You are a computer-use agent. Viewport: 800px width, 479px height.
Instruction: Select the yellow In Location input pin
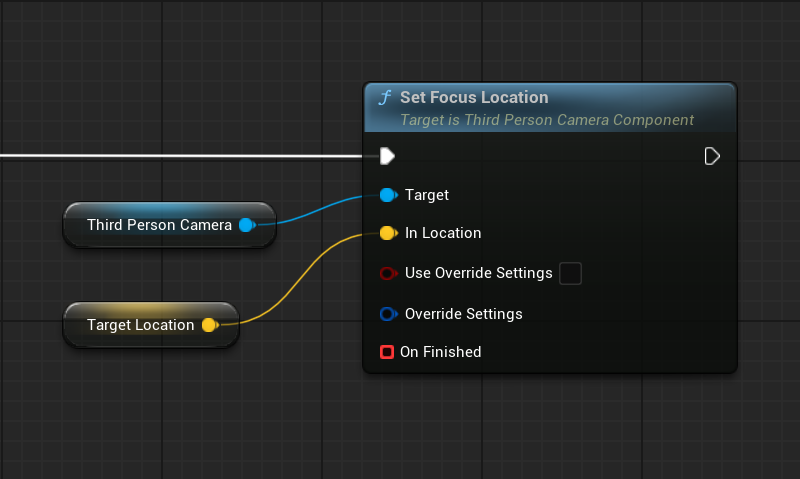point(388,234)
